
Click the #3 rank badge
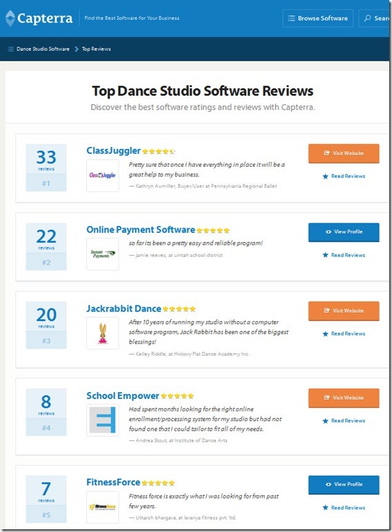[x=46, y=340]
